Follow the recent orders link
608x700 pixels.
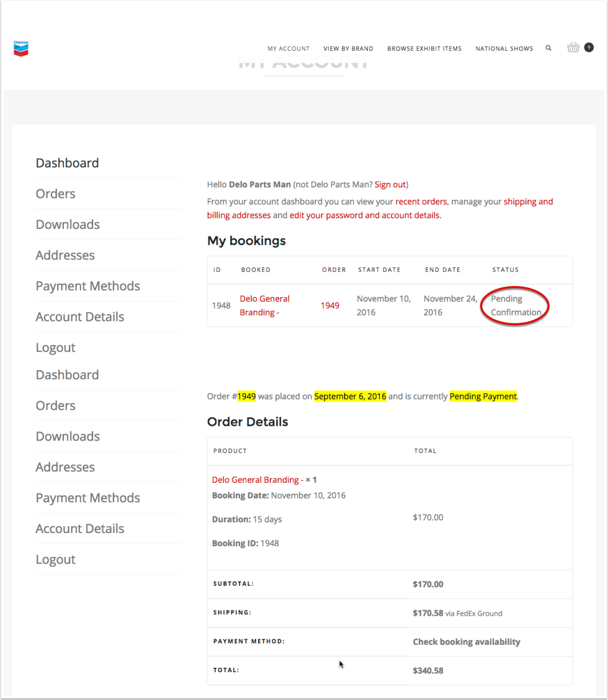click(421, 201)
